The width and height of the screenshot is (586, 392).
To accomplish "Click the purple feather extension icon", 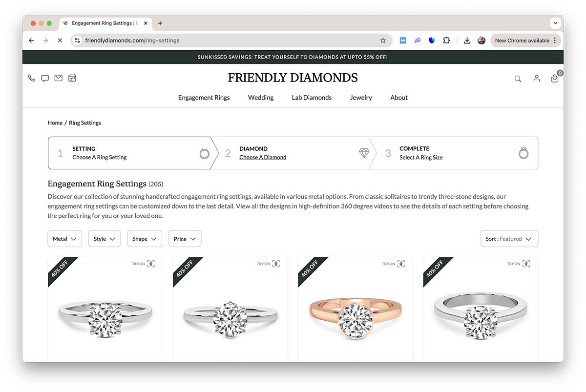I will [x=418, y=41].
